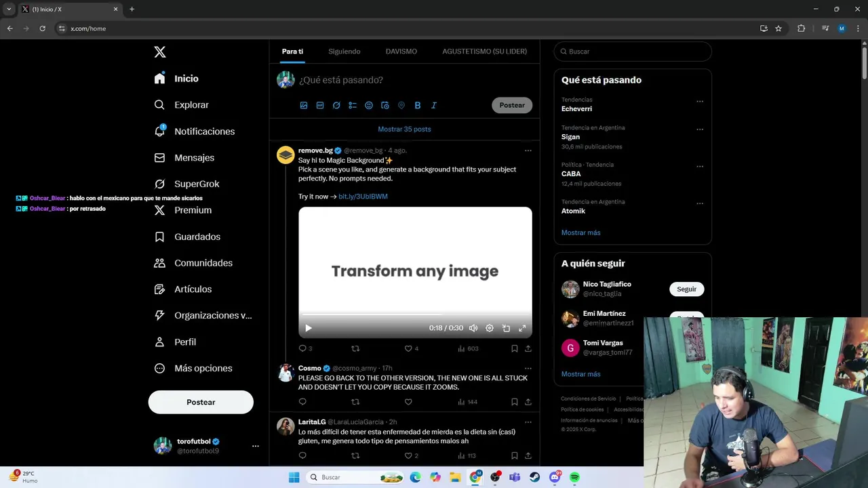Share the remove.bg post
Image resolution: width=868 pixels, height=488 pixels.
click(528, 348)
